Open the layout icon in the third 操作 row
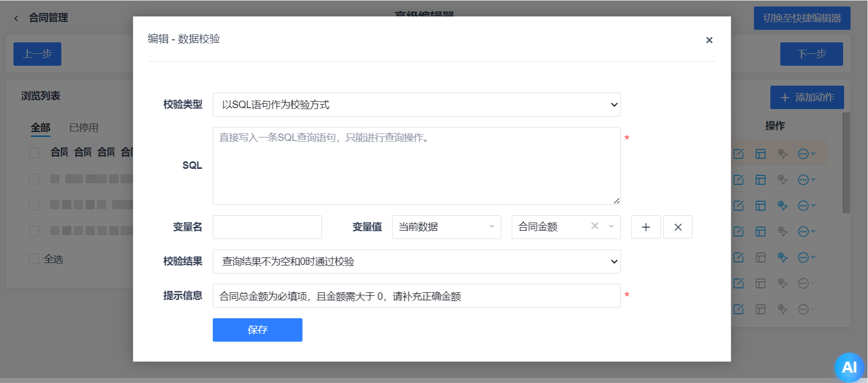The image size is (868, 383). click(760, 206)
